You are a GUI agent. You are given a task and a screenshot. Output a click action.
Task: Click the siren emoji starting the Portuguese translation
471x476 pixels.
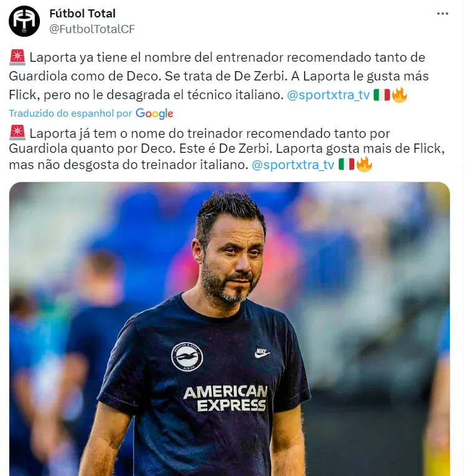[17, 133]
